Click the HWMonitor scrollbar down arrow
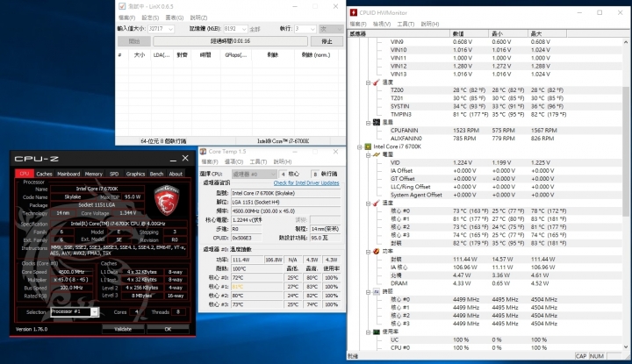This screenshot has height=364, width=632. 626,346
